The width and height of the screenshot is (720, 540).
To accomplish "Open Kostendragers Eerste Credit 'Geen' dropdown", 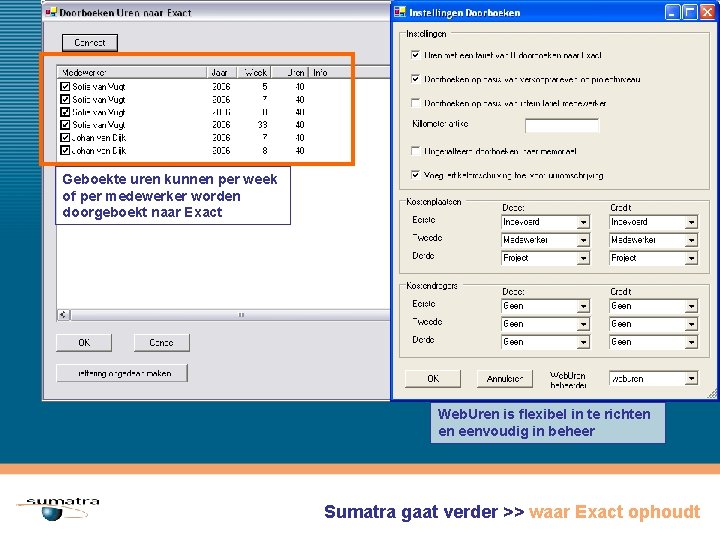I will point(691,306).
